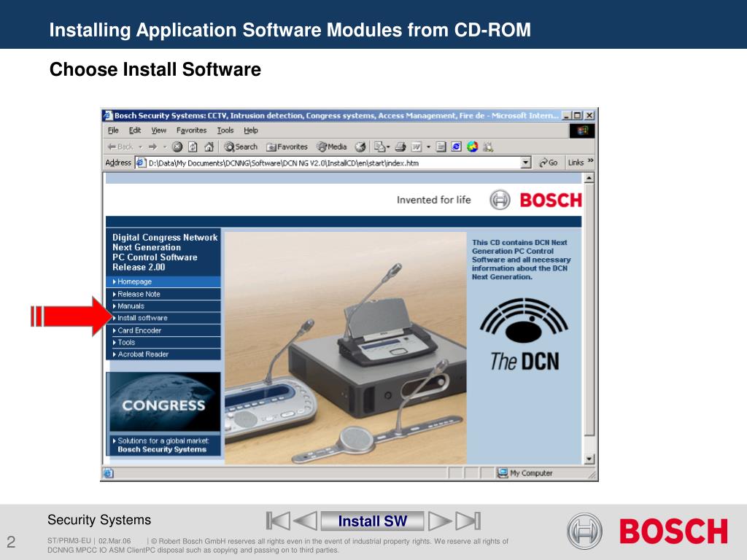The width and height of the screenshot is (747, 560).
Task: Minimize the Internet Explorer window
Action: pos(566,115)
